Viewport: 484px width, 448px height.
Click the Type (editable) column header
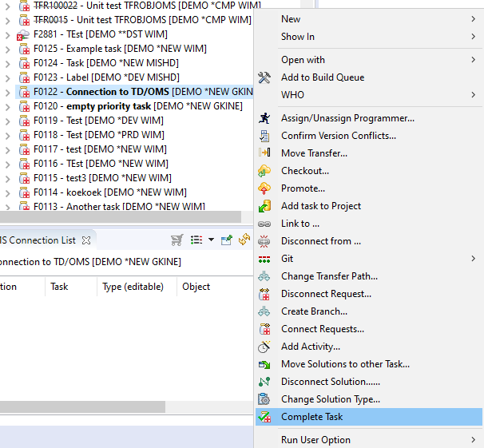click(x=133, y=287)
